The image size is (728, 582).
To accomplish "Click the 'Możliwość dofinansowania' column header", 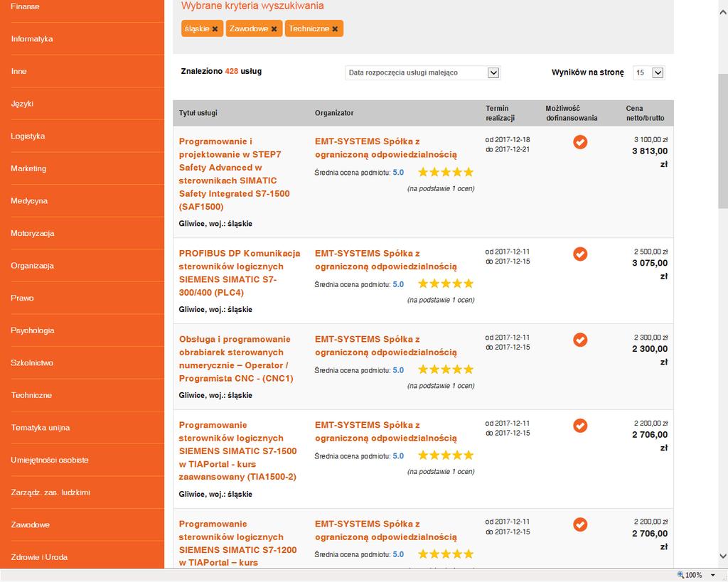I will click(x=572, y=113).
